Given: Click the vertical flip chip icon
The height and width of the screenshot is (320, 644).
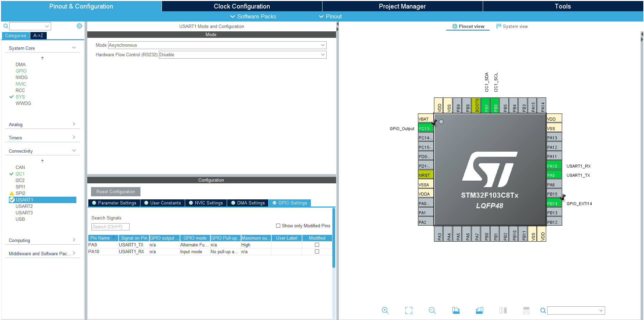Looking at the screenshot, I should tap(503, 310).
